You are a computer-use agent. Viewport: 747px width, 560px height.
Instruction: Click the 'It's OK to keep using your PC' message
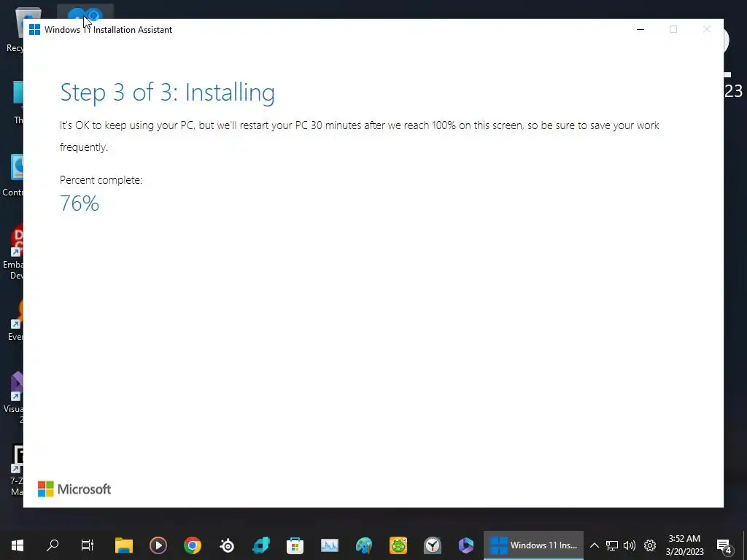(359, 136)
